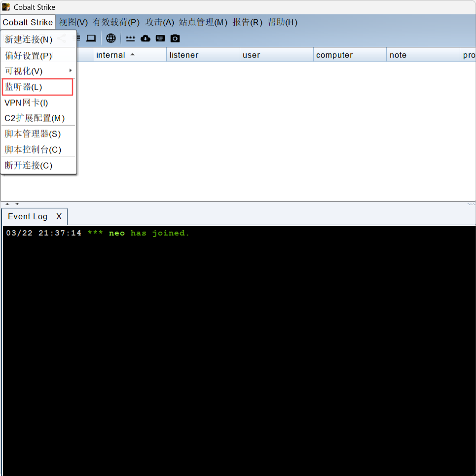Open the Cobalt Strike menu
The image size is (476, 476).
pyautogui.click(x=28, y=22)
